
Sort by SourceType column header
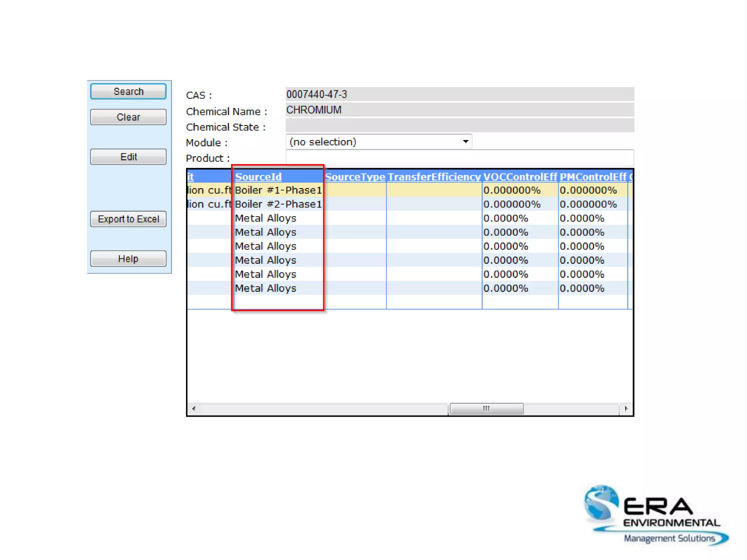(x=355, y=177)
